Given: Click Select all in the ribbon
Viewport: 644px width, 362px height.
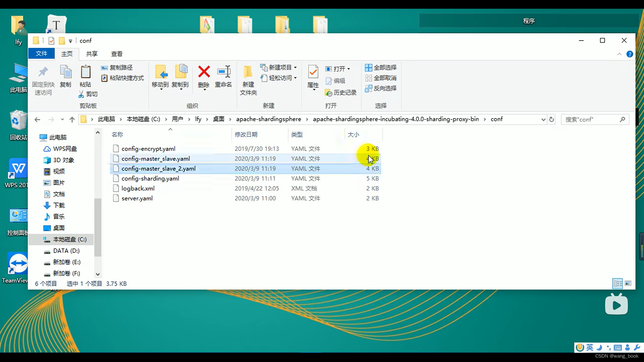Looking at the screenshot, I should tap(381, 67).
